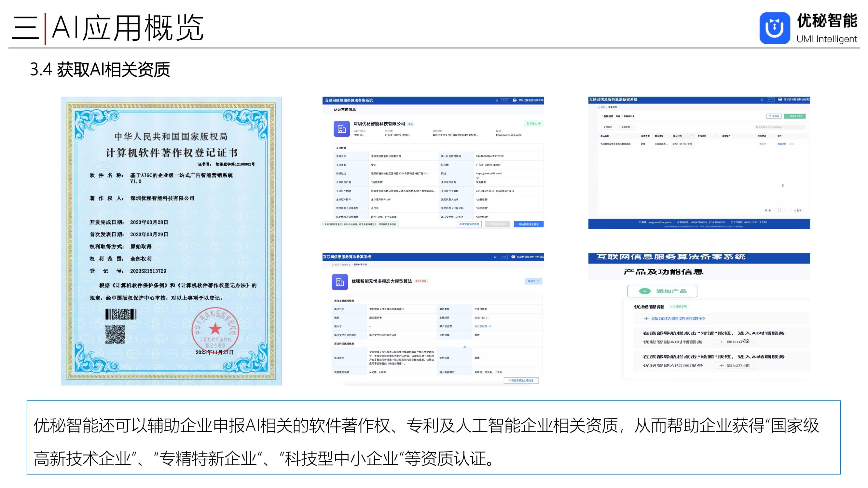This screenshot has width=868, height=488.
Task: Click the 91440300MA5F9TB75X credit code value
Action: pyautogui.click(x=489, y=156)
